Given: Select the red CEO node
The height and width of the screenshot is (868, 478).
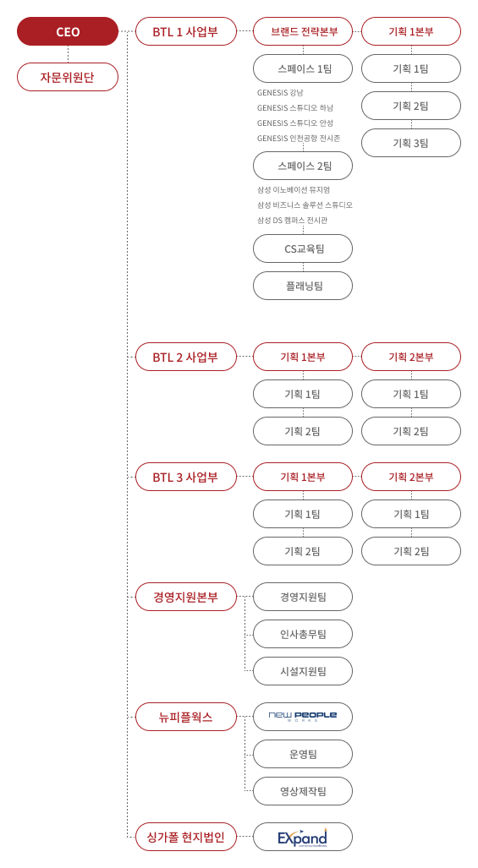Looking at the screenshot, I should pos(68,31).
